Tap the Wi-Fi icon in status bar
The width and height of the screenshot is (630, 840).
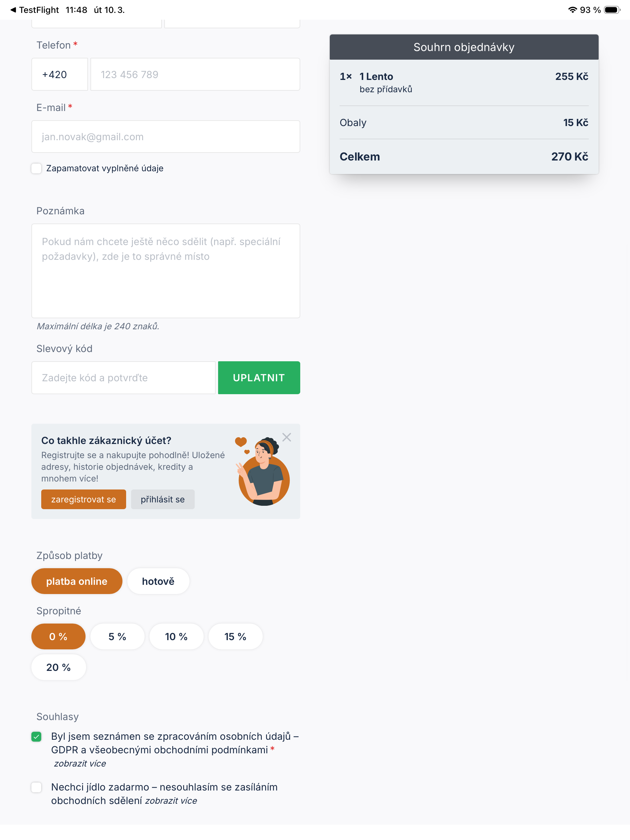(572, 10)
